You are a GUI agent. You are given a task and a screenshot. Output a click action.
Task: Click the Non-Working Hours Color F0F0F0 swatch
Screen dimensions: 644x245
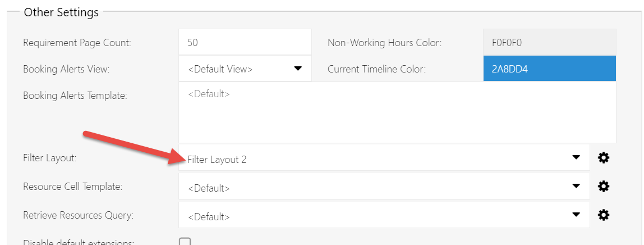point(549,42)
